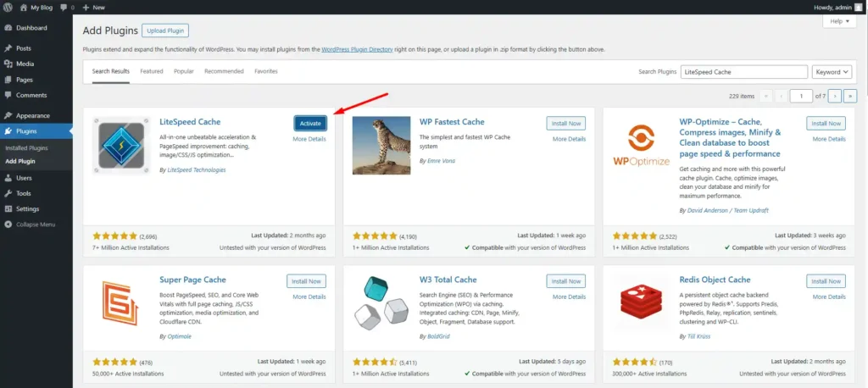Click the current page number field

point(802,96)
